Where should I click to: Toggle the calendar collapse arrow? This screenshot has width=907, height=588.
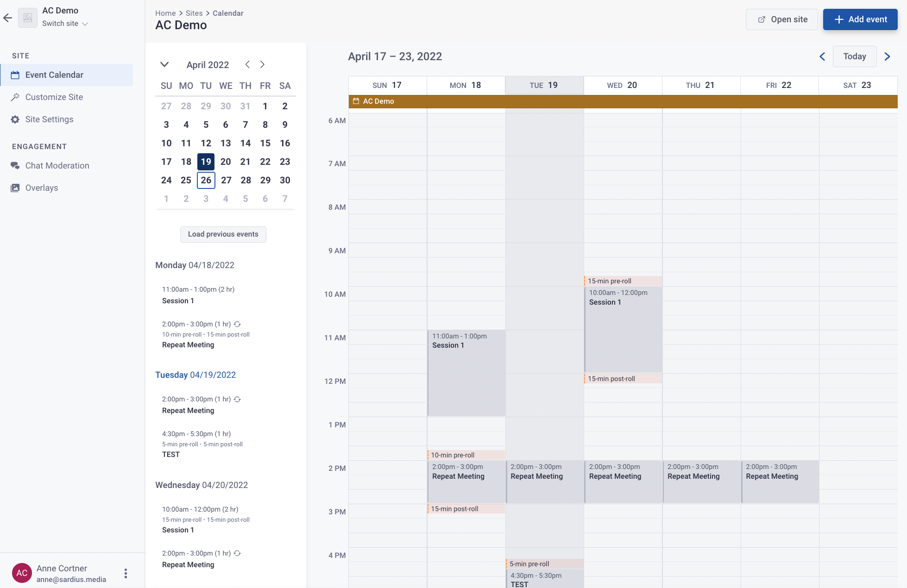[x=164, y=64]
